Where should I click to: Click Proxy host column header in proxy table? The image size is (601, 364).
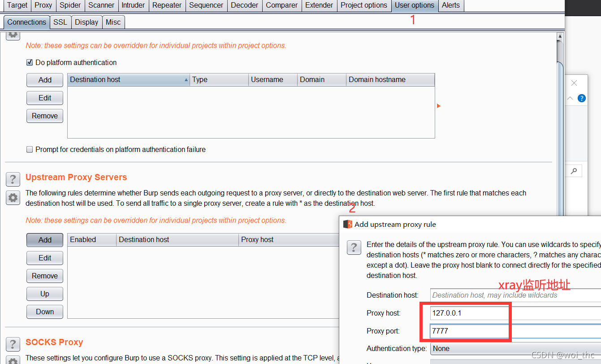coord(289,240)
